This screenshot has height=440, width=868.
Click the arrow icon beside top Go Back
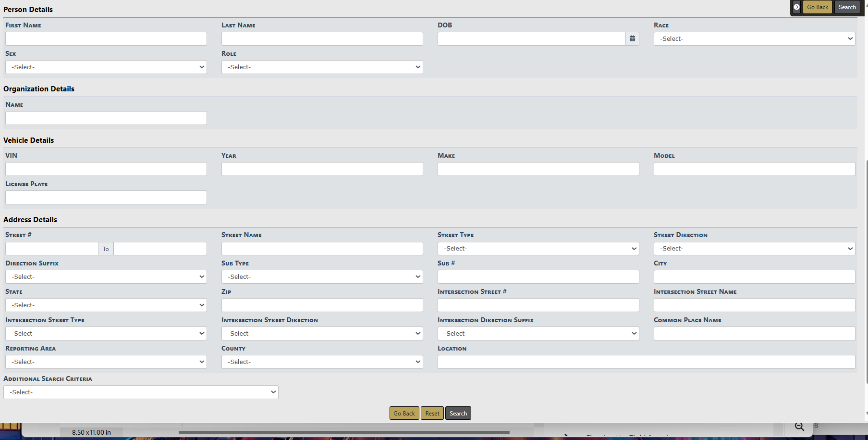point(796,7)
